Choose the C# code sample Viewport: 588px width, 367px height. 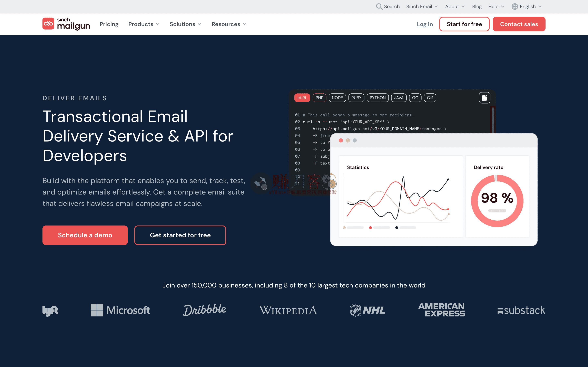pyautogui.click(x=430, y=98)
